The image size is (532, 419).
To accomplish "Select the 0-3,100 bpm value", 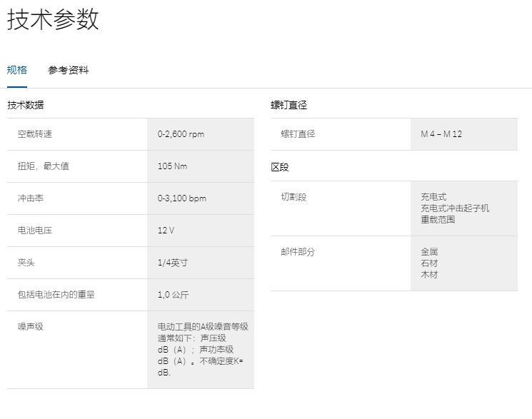I will click(x=181, y=198).
